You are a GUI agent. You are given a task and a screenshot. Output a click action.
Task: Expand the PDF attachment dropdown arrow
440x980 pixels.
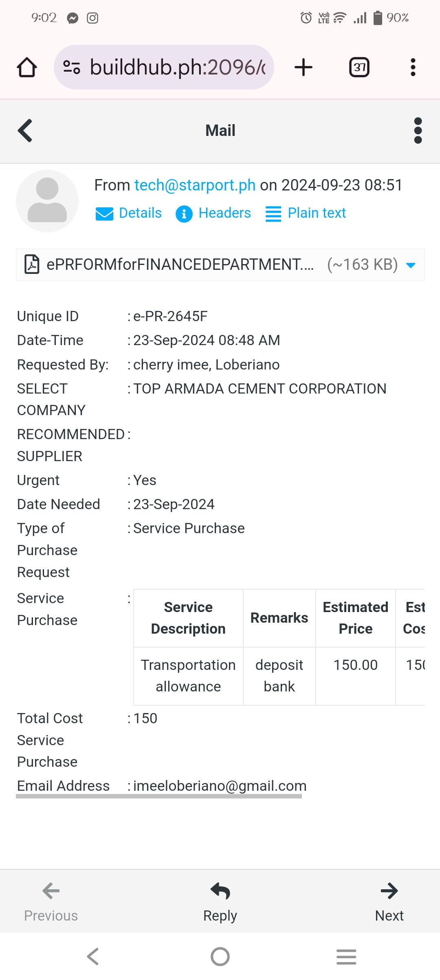coord(411,265)
